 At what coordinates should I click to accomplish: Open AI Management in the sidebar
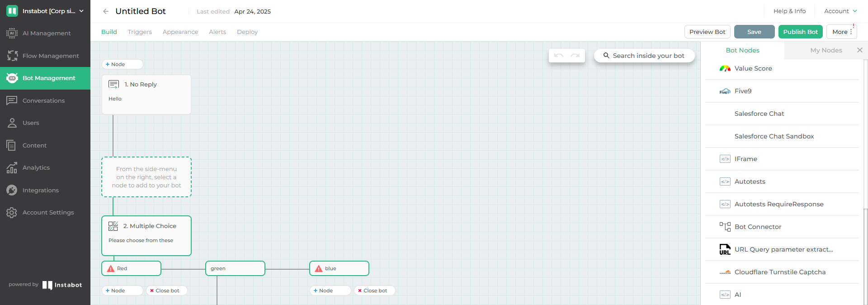45,33
